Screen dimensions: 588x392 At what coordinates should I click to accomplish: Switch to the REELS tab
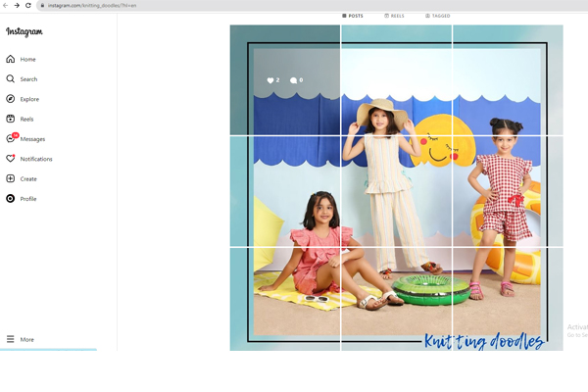[393, 16]
